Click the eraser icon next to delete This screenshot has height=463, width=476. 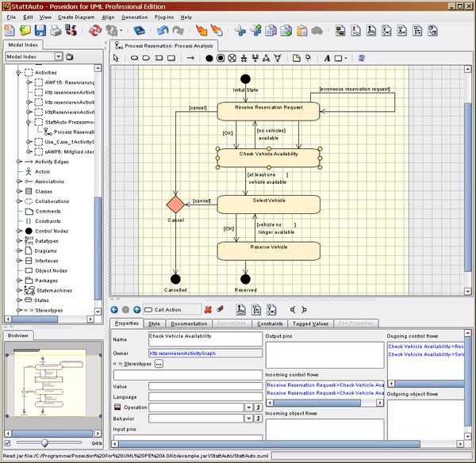221,309
